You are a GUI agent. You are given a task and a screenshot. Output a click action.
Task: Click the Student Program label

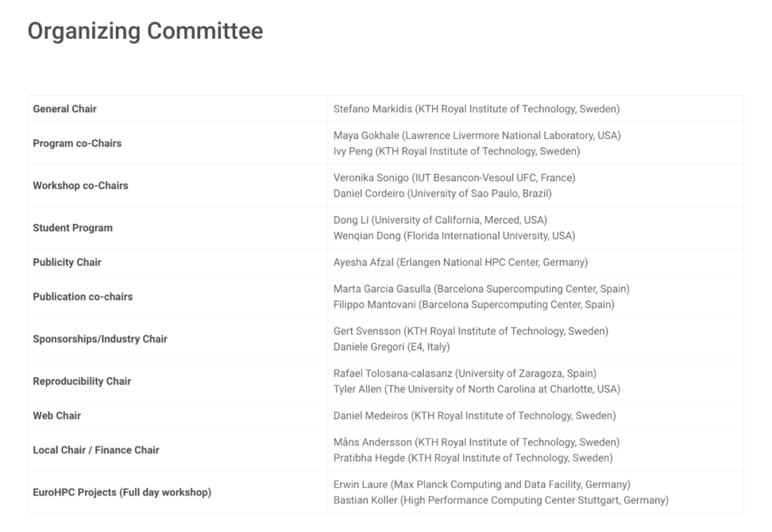tap(73, 227)
